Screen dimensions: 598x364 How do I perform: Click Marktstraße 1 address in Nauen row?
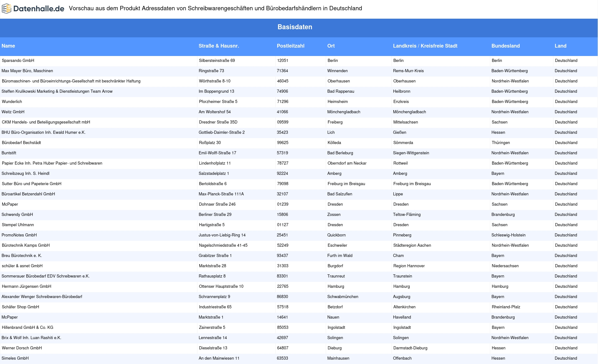click(x=211, y=317)
